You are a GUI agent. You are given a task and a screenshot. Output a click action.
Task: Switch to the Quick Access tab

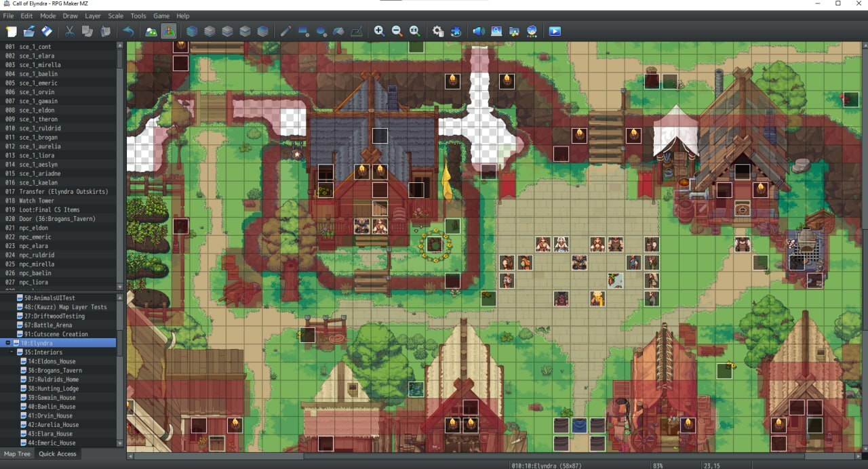click(x=58, y=453)
